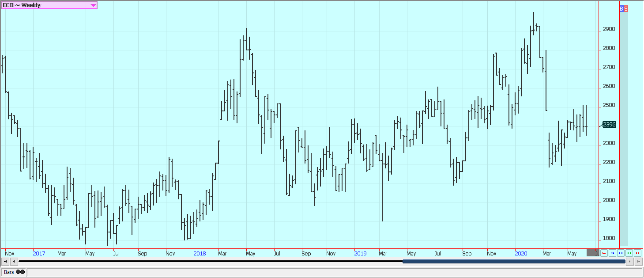Click the 2900 price axis label
644x278 pixels.
(x=609, y=29)
